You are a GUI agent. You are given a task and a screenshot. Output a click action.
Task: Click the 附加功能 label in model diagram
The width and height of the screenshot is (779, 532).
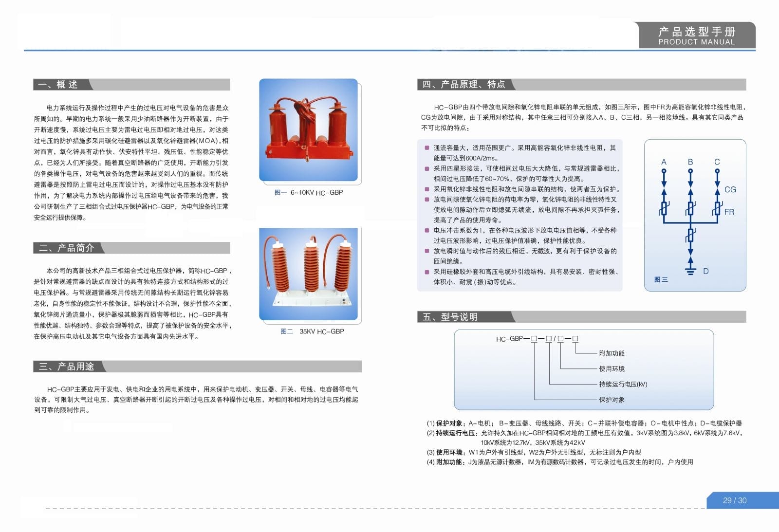tap(612, 353)
